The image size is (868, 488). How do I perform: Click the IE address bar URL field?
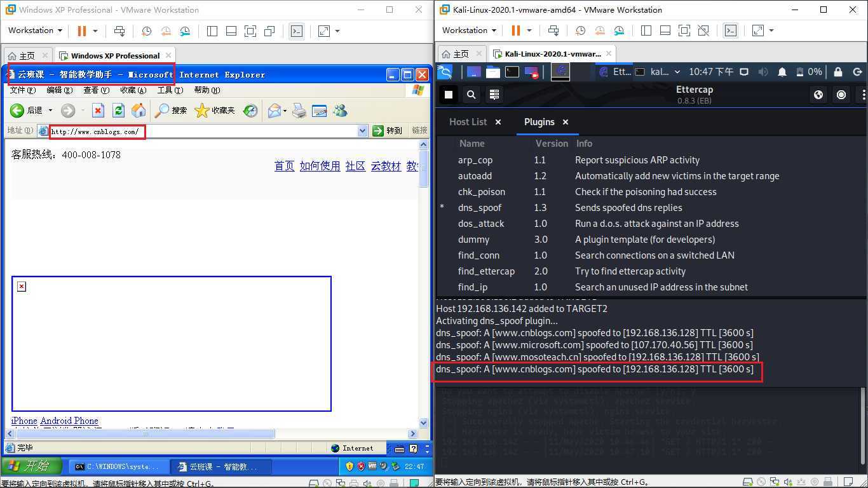pos(203,132)
